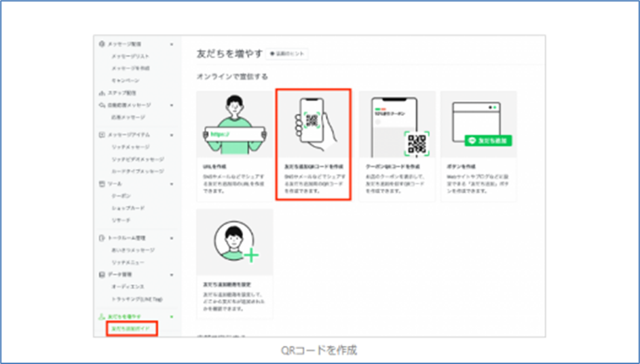
Task: Collapse the ツール section arrow
Action: [172, 184]
